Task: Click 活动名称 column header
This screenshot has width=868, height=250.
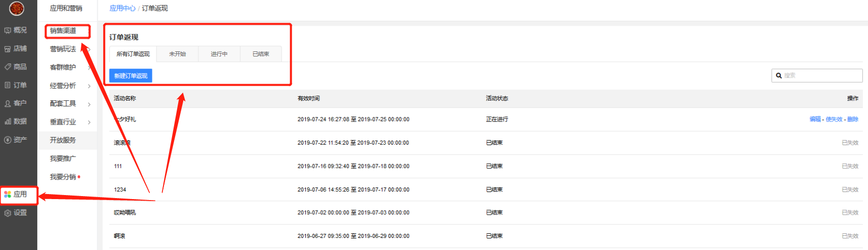Action: 125,98
